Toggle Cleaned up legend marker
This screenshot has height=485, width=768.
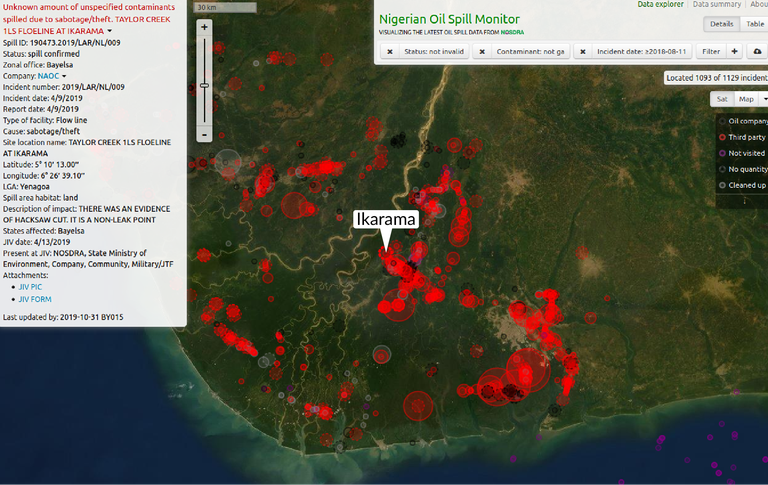point(722,185)
